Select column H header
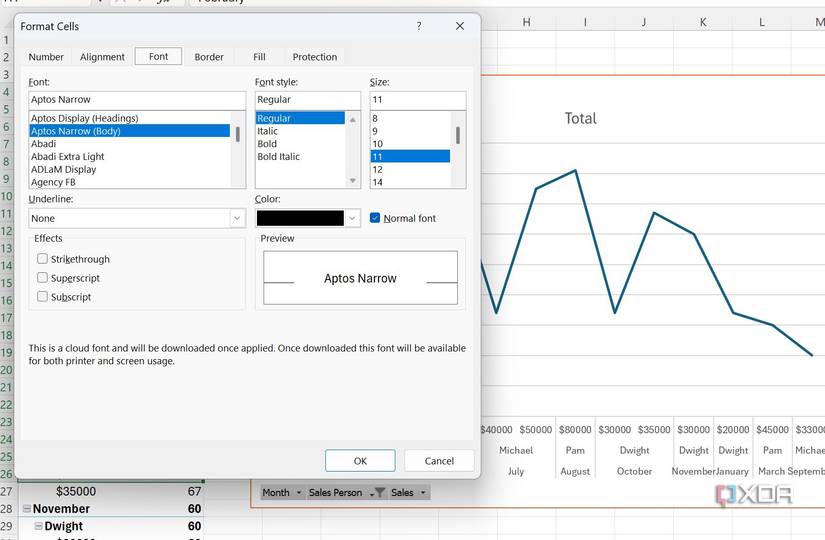825x540 pixels. click(526, 22)
